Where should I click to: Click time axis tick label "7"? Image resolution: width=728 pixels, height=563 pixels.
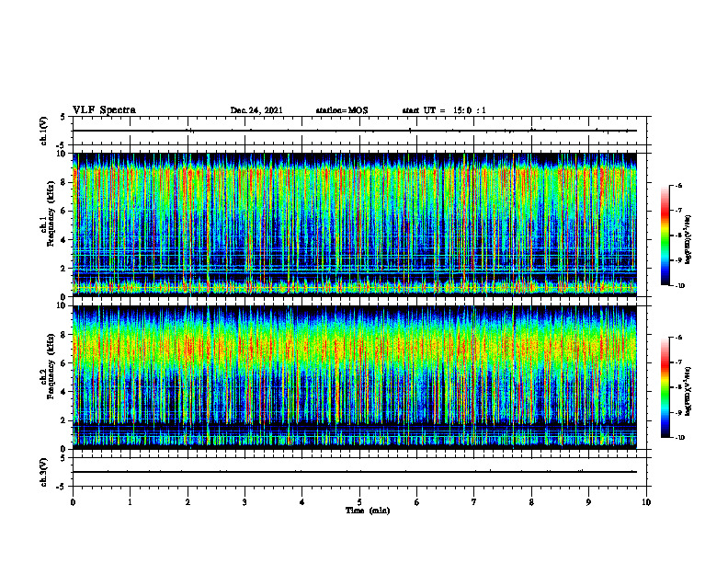(x=474, y=502)
